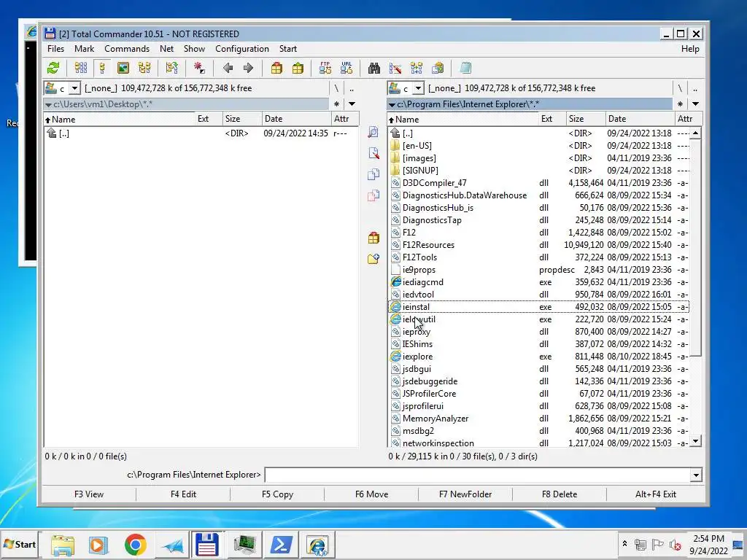747x560 pixels.
Task: Click the F7 NewFolder button
Action: point(465,494)
